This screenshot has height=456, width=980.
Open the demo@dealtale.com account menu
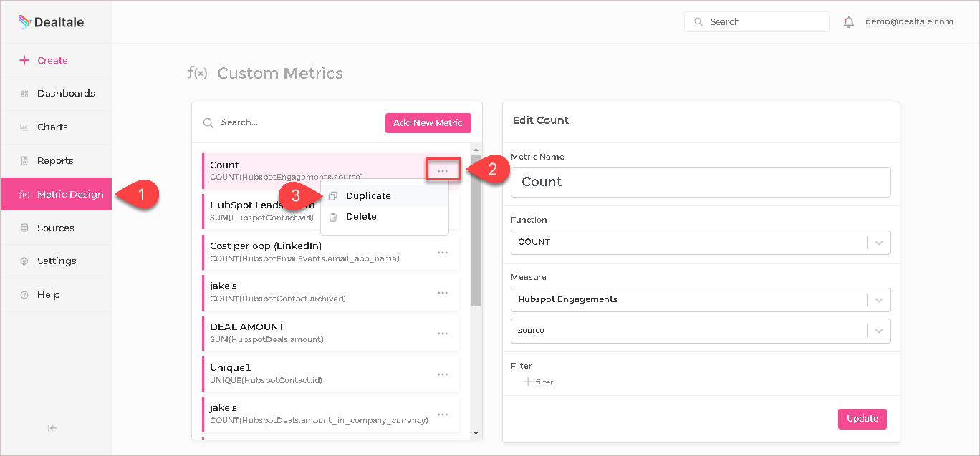tap(909, 21)
